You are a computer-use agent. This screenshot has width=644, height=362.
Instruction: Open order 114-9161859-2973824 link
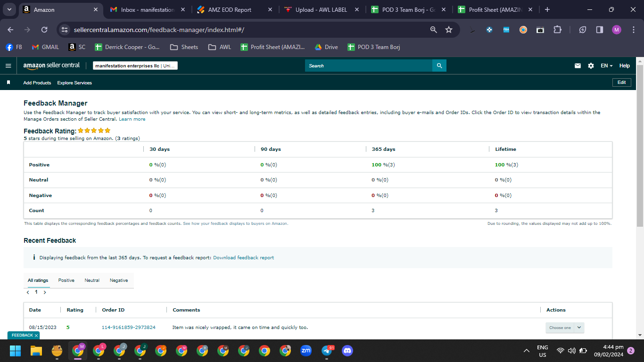pos(129,328)
